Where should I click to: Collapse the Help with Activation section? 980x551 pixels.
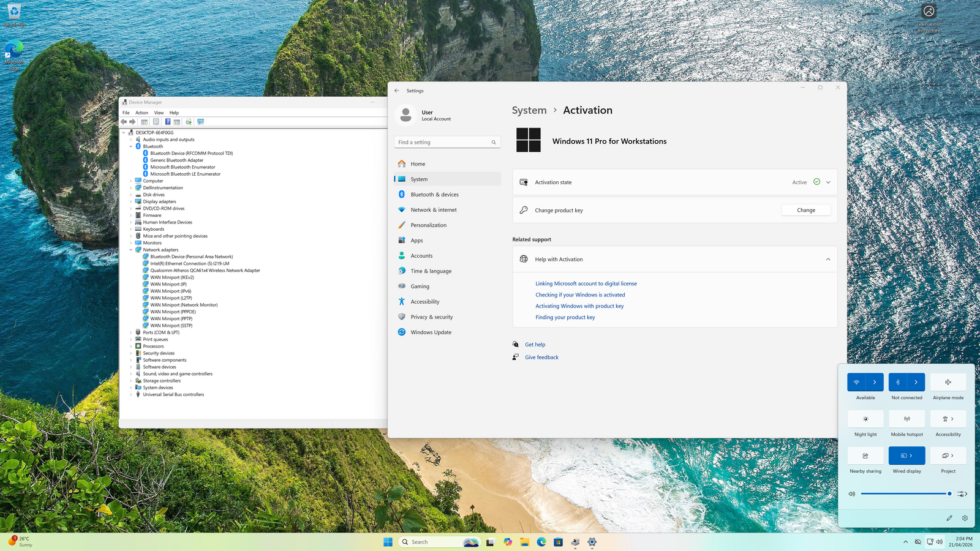pyautogui.click(x=828, y=260)
